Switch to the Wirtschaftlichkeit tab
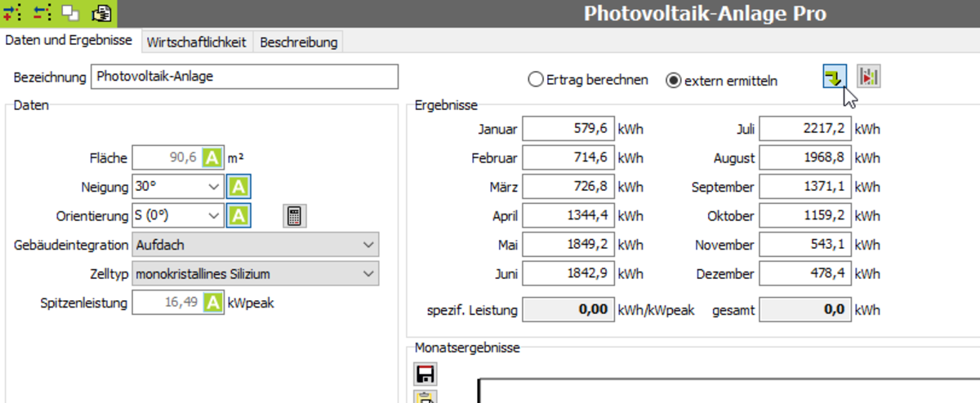The width and height of the screenshot is (980, 403). tap(197, 42)
